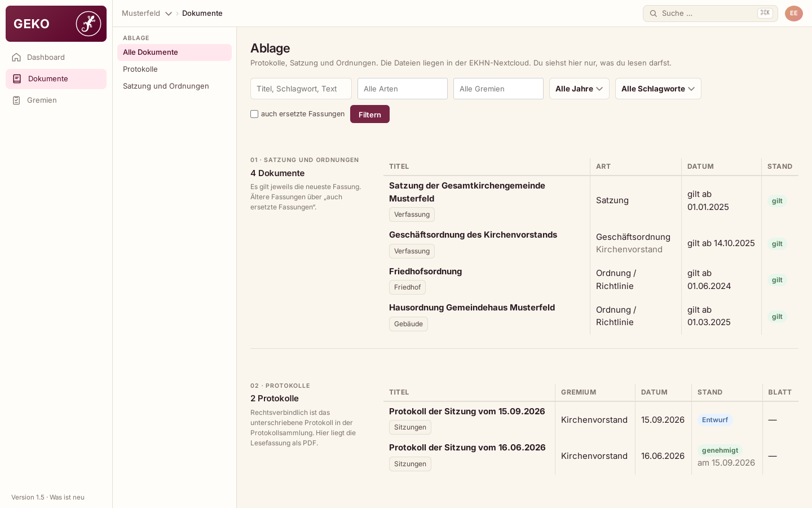
Task: Click the search magnifier icon
Action: (x=654, y=14)
